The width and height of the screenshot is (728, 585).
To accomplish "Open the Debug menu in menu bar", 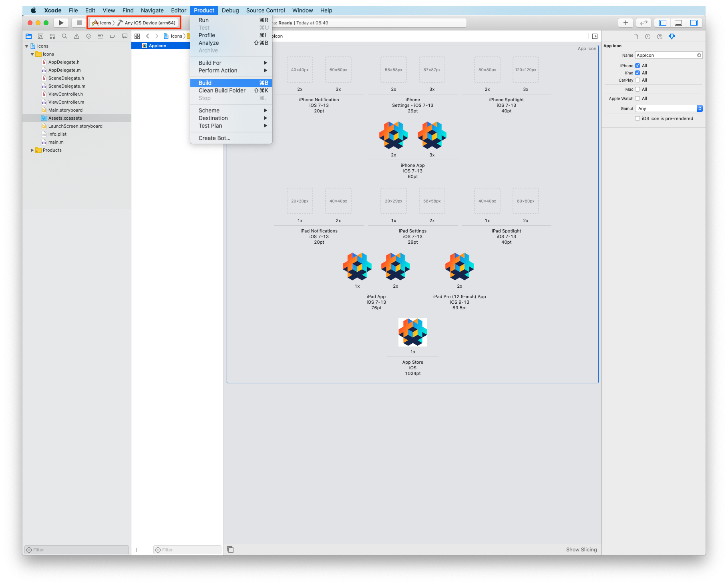I will (230, 10).
